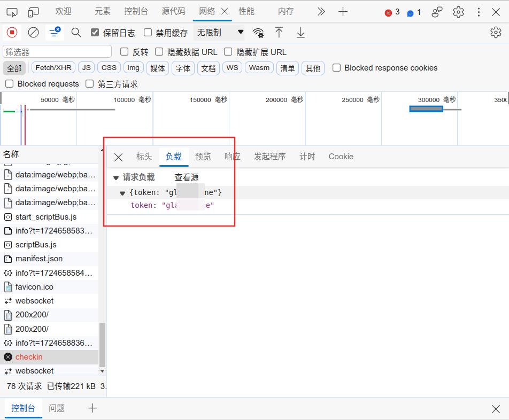The width and height of the screenshot is (509, 420).
Task: Select the inspect element picker icon
Action: [12, 12]
